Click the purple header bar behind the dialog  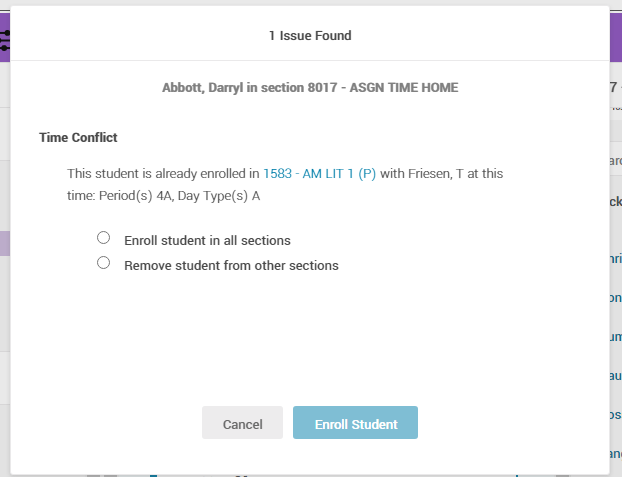(x=616, y=40)
